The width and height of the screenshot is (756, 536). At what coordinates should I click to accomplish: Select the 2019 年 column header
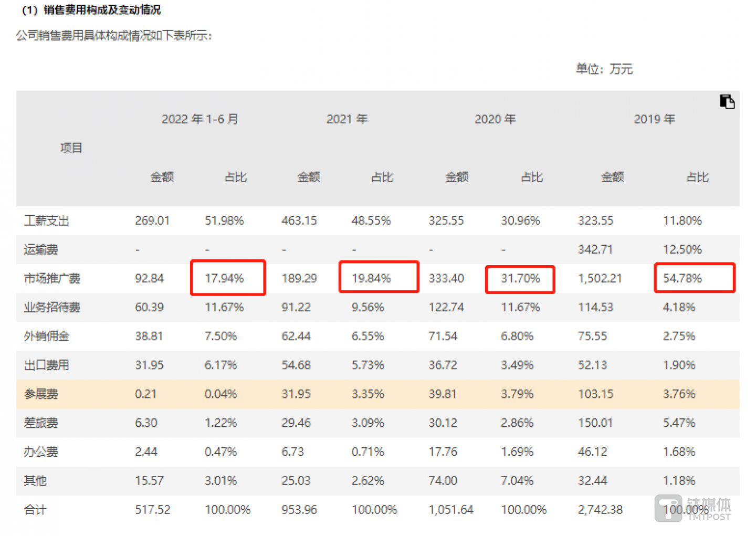(x=654, y=119)
